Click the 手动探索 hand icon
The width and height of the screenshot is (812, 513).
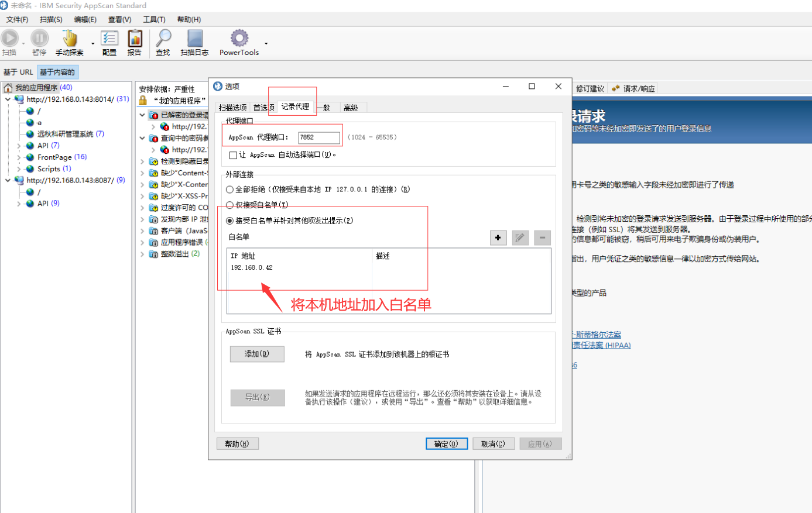pyautogui.click(x=70, y=38)
